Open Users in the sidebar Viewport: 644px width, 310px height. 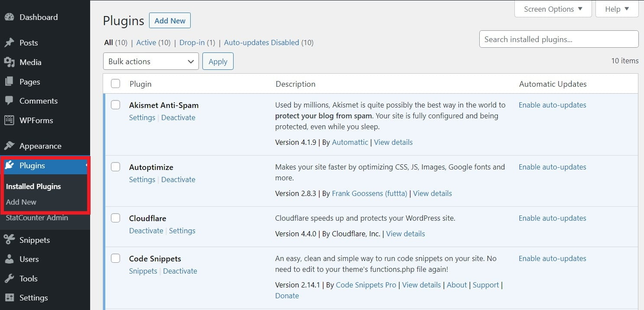pyautogui.click(x=29, y=259)
